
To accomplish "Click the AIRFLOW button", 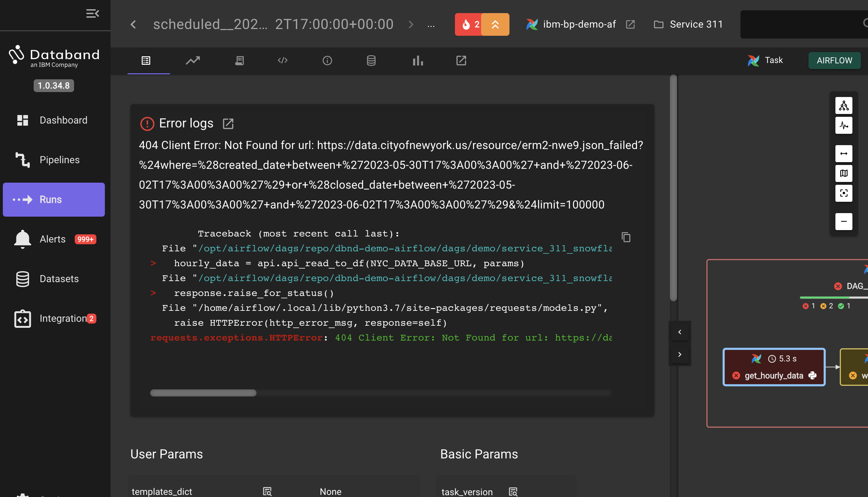I will (x=834, y=61).
